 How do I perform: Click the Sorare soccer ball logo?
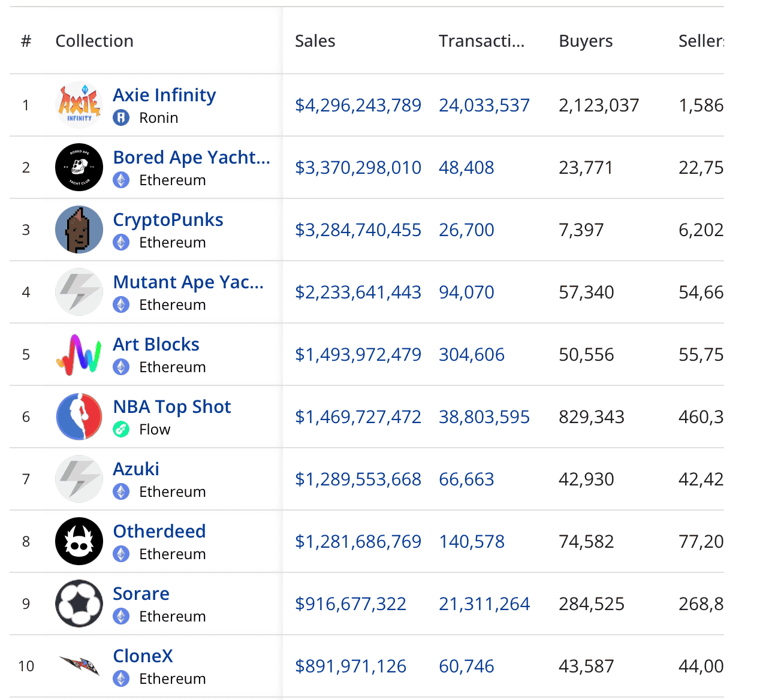(x=79, y=604)
